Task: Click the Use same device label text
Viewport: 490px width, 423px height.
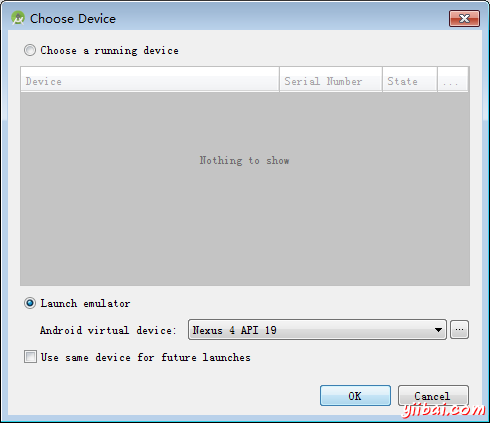Action: [x=146, y=357]
